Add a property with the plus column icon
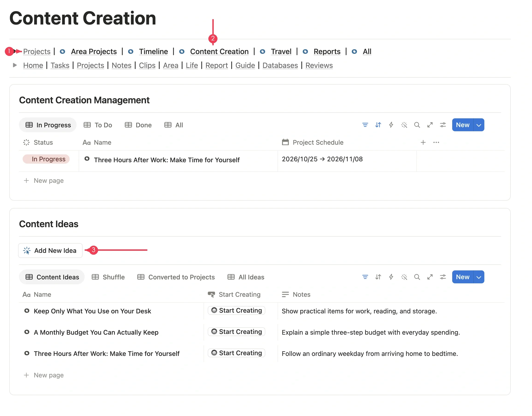 [423, 143]
